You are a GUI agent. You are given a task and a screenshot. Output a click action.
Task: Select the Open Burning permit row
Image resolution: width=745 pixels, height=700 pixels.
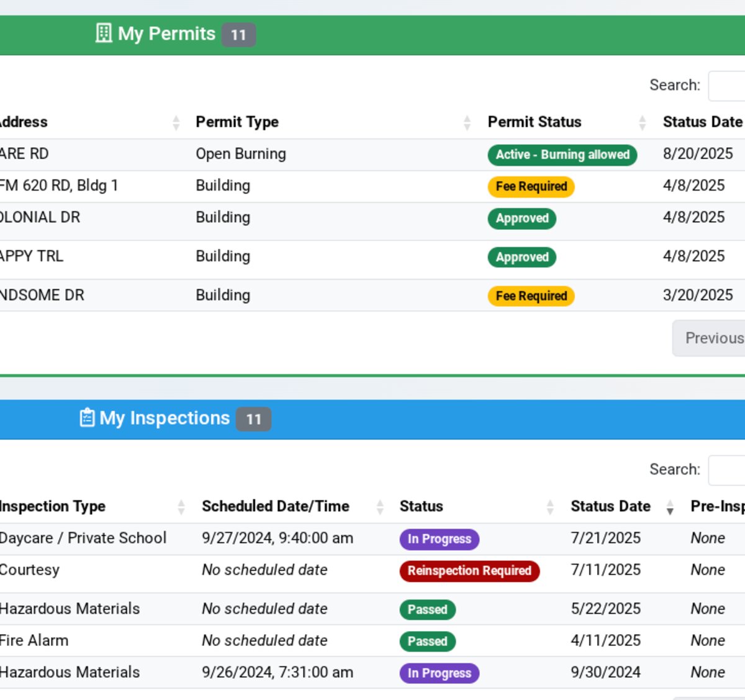pyautogui.click(x=241, y=154)
